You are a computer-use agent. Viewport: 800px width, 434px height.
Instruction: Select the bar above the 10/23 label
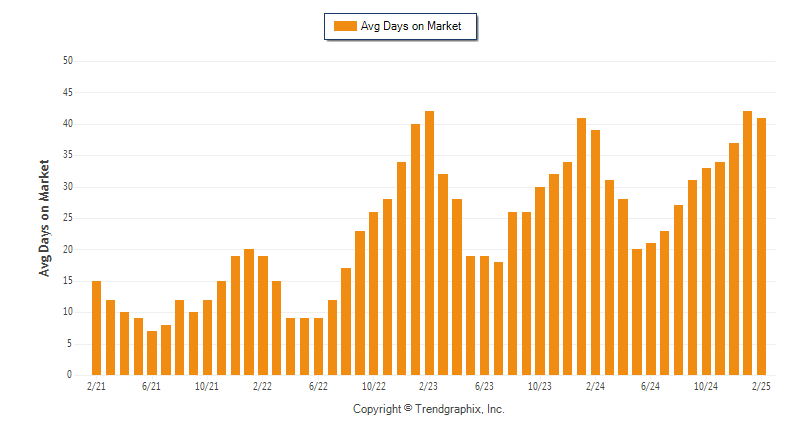point(540,281)
